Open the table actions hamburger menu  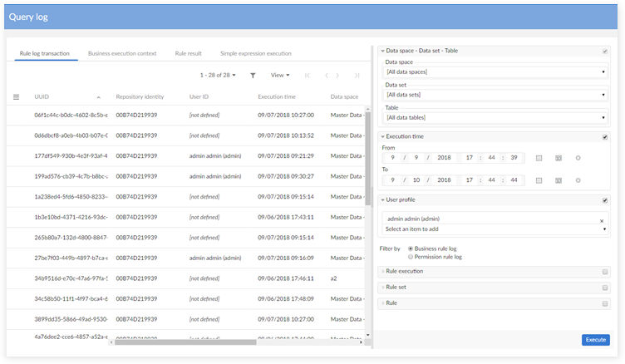click(16, 97)
